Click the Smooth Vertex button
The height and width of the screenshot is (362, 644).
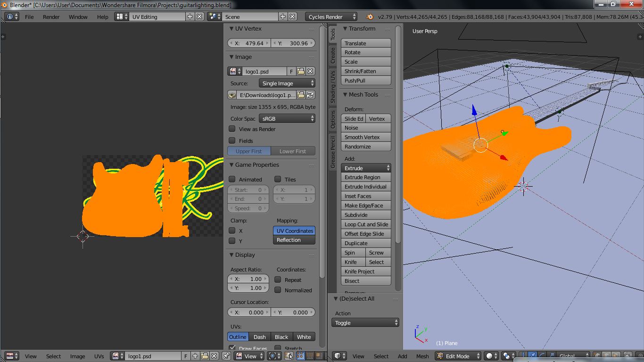pos(366,137)
